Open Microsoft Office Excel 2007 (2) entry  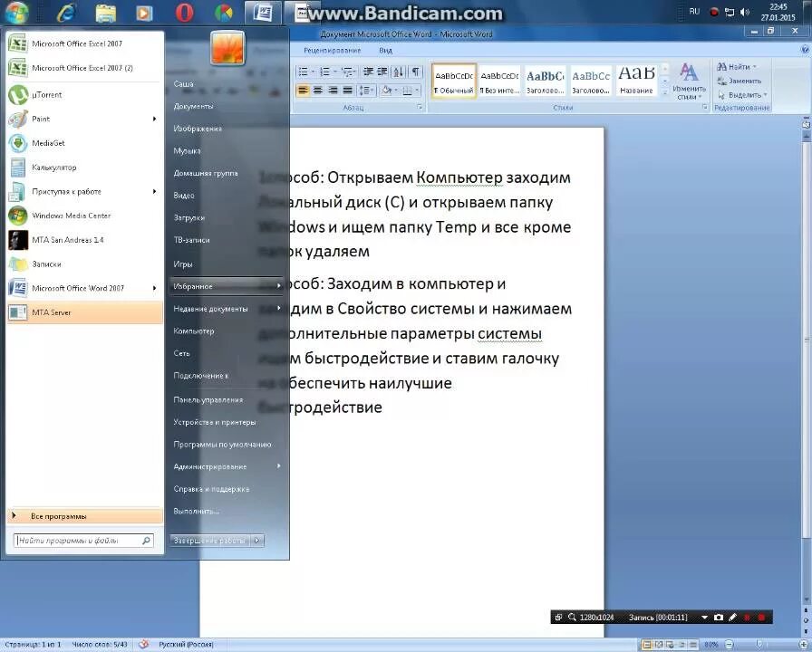pyautogui.click(x=85, y=68)
